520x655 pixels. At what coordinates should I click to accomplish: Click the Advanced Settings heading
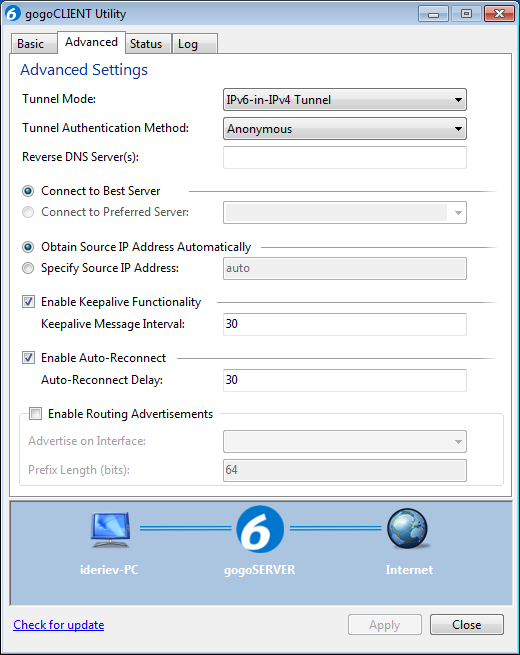pos(84,70)
